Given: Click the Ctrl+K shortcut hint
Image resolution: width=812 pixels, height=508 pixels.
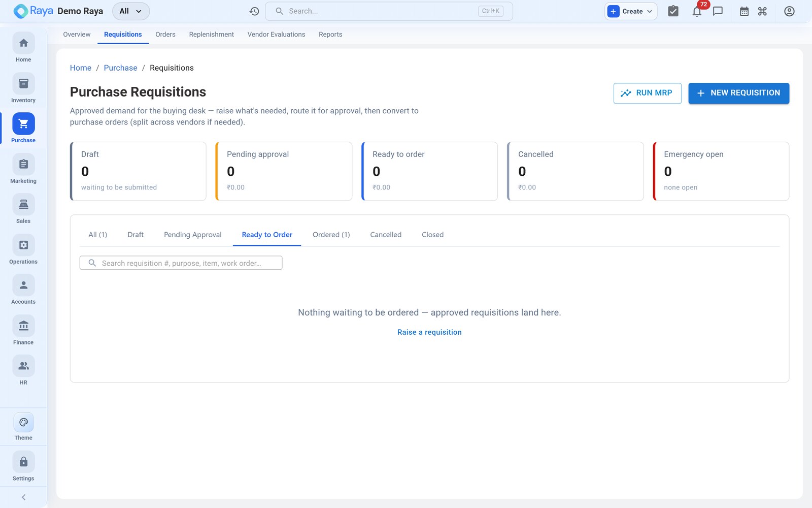Looking at the screenshot, I should point(490,11).
